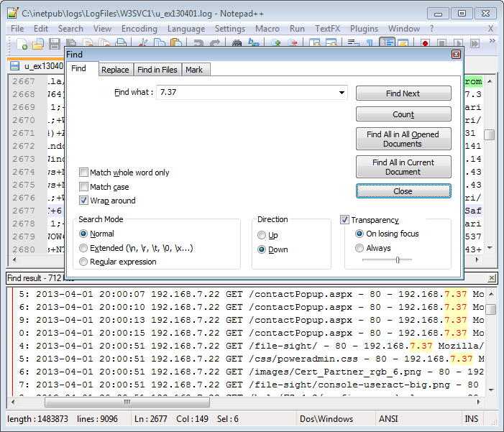Click the Close button in Find dialog
Image resolution: width=504 pixels, height=432 pixels.
[403, 191]
